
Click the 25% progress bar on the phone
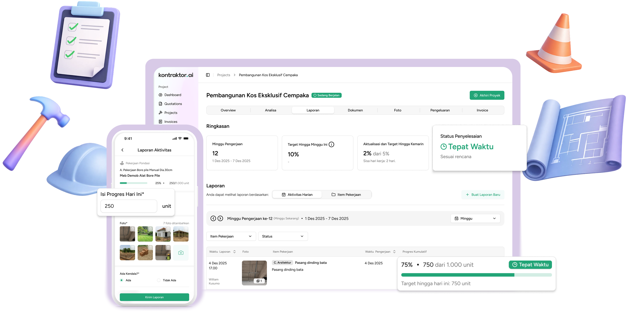click(x=133, y=183)
